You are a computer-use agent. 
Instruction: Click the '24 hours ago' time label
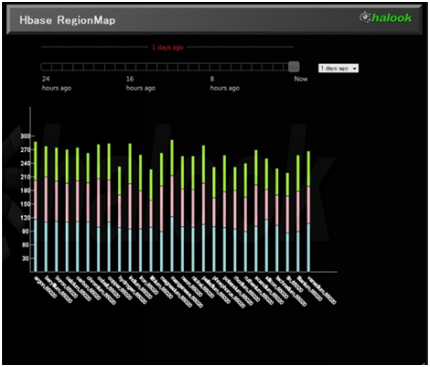[56, 83]
